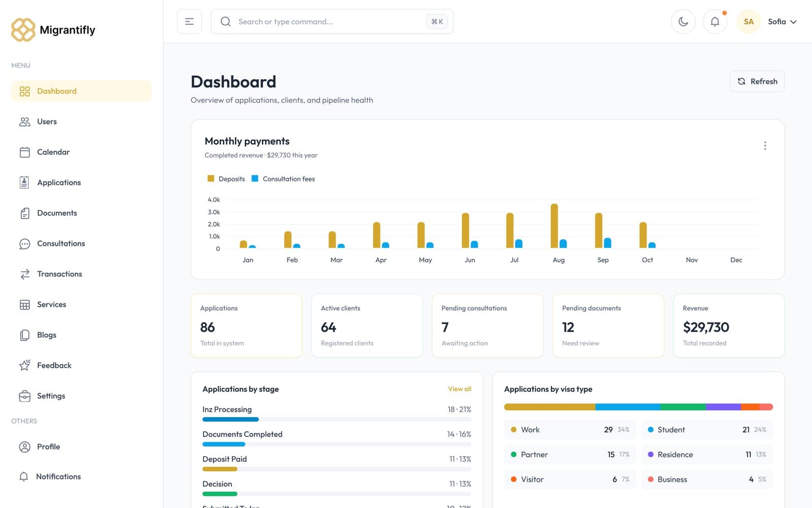Click the Dashboard grid icon
Screen dimensions: 812x508
[x=24, y=91]
